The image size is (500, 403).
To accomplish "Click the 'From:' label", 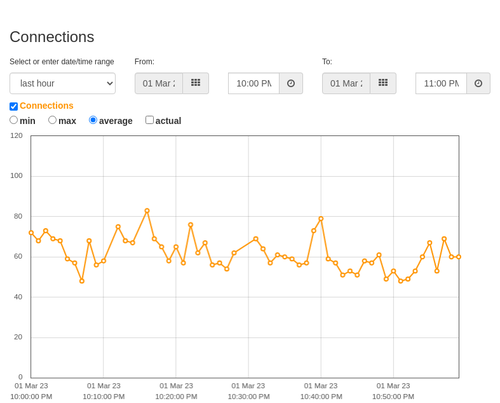I will point(144,62).
